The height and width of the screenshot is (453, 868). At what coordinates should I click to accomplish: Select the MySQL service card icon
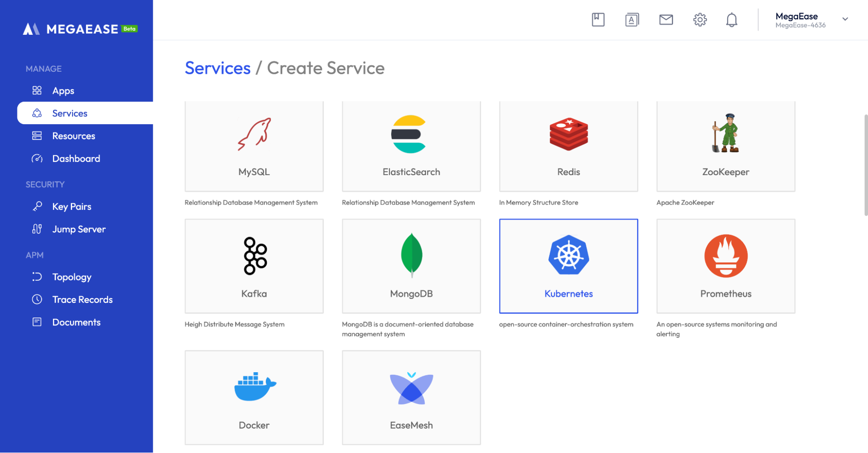pyautogui.click(x=254, y=135)
